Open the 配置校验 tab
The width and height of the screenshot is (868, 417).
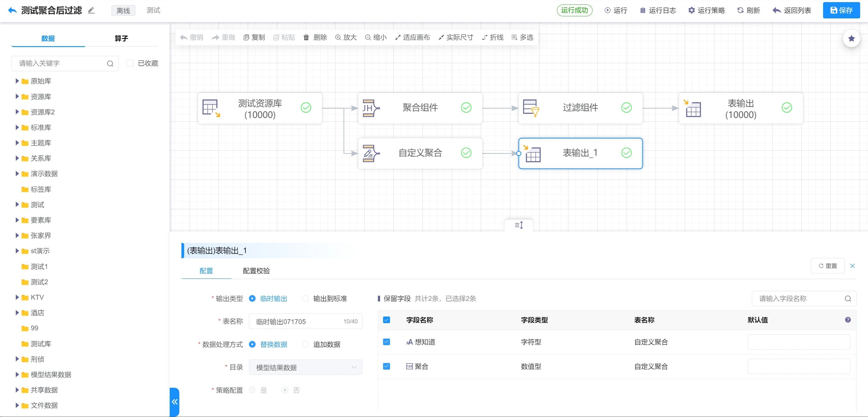pyautogui.click(x=256, y=271)
